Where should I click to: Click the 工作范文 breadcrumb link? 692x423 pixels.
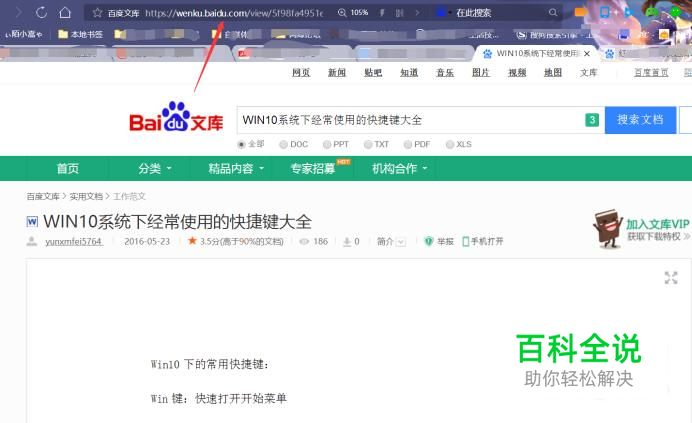(x=129, y=196)
